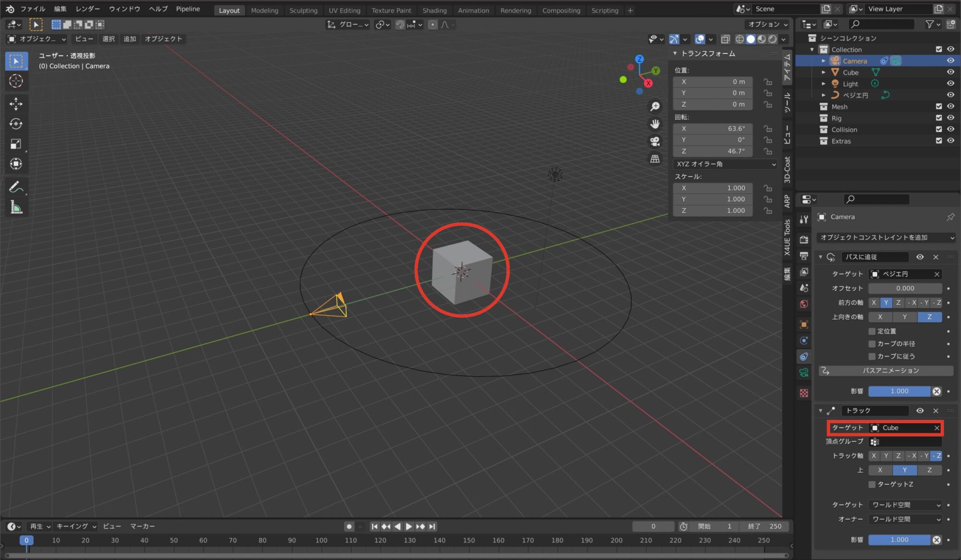Screen dimensions: 961x560
Task: Select the Move tool in the toolbar
Action: [16, 104]
